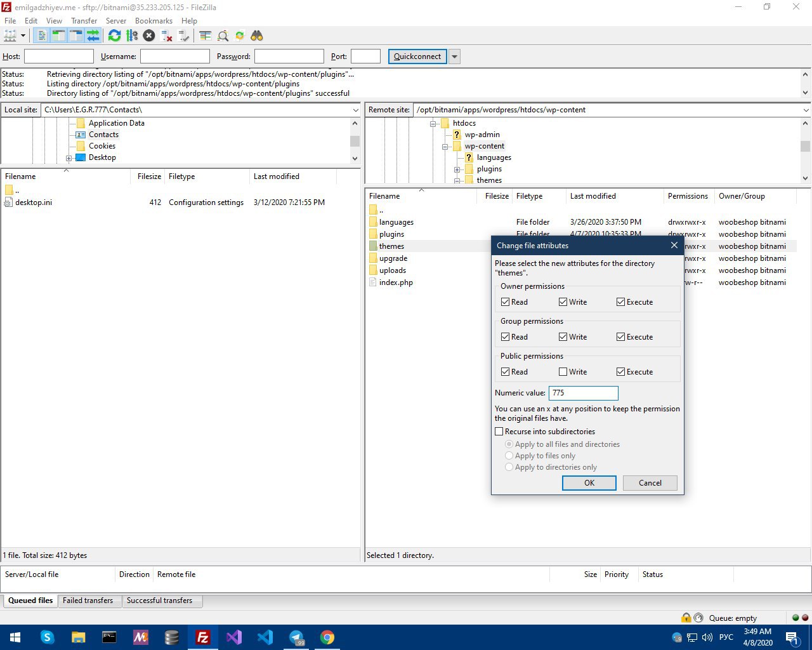Click the volume icon in system tray
This screenshot has width=812, height=650.
tap(707, 637)
